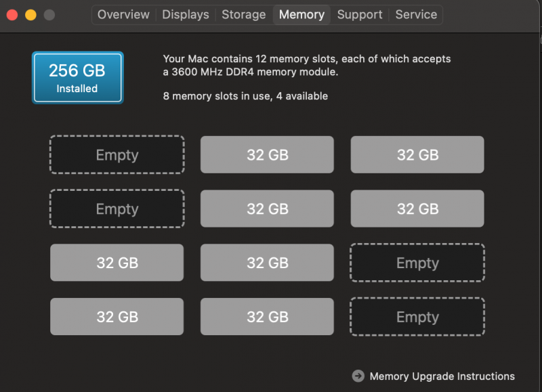Image resolution: width=542 pixels, height=392 pixels.
Task: Click the Empty slot in row three
Action: coord(417,263)
